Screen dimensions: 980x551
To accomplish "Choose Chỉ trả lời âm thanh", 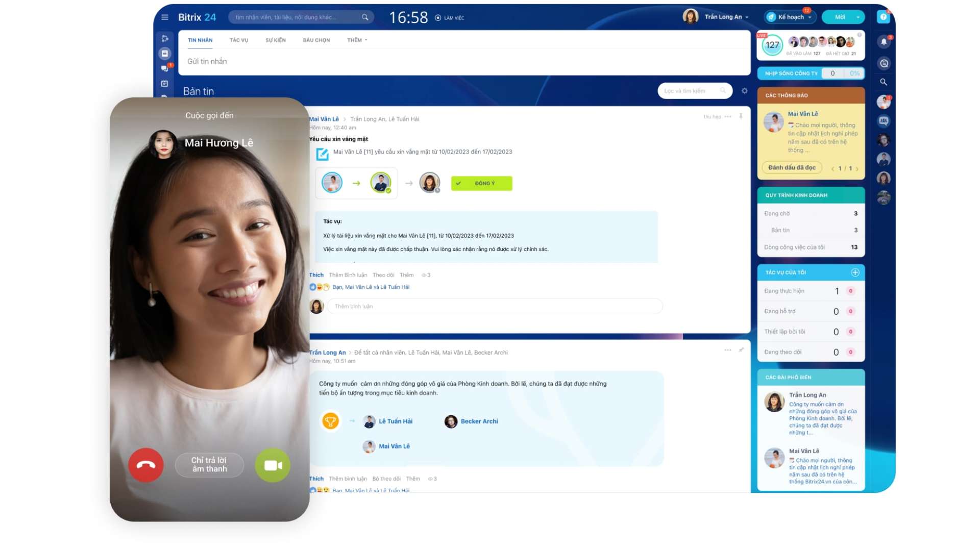I will click(209, 465).
